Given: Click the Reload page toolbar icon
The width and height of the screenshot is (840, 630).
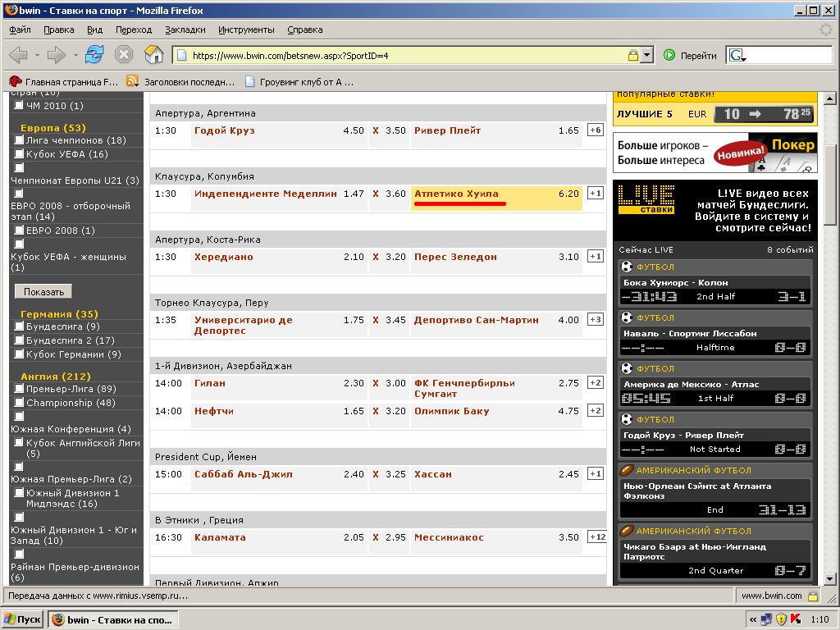Looking at the screenshot, I should [x=94, y=55].
